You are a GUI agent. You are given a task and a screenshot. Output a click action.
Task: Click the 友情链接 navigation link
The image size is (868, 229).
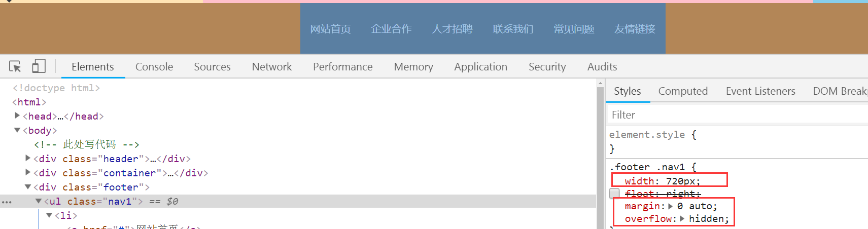coord(635,29)
